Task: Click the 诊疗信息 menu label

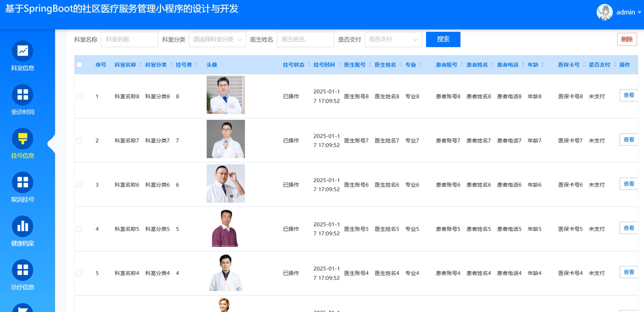Action: 23,287
